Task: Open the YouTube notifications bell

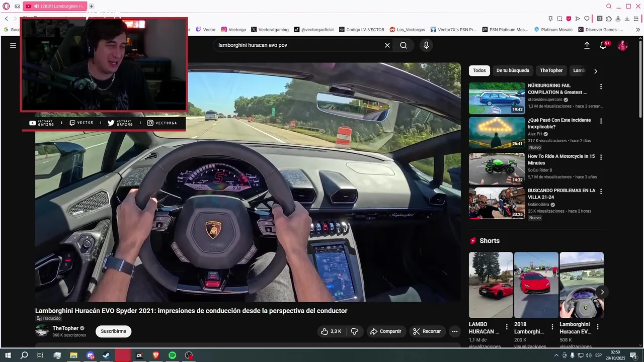Action: (603, 45)
